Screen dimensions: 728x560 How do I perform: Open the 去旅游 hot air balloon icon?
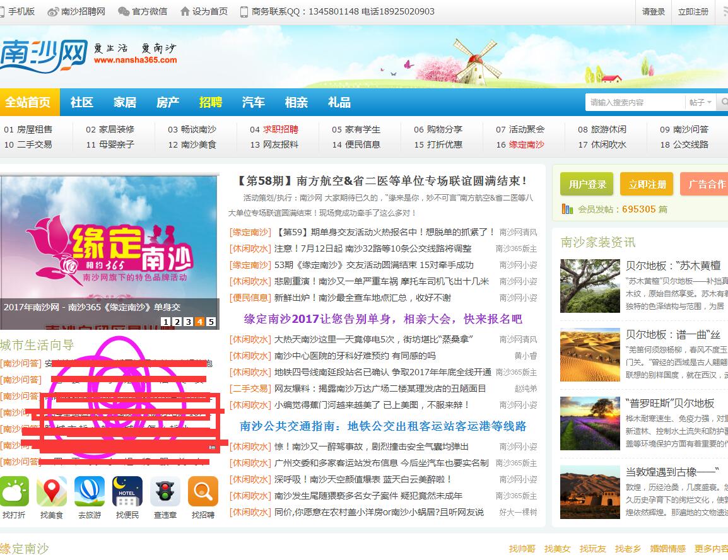click(90, 491)
